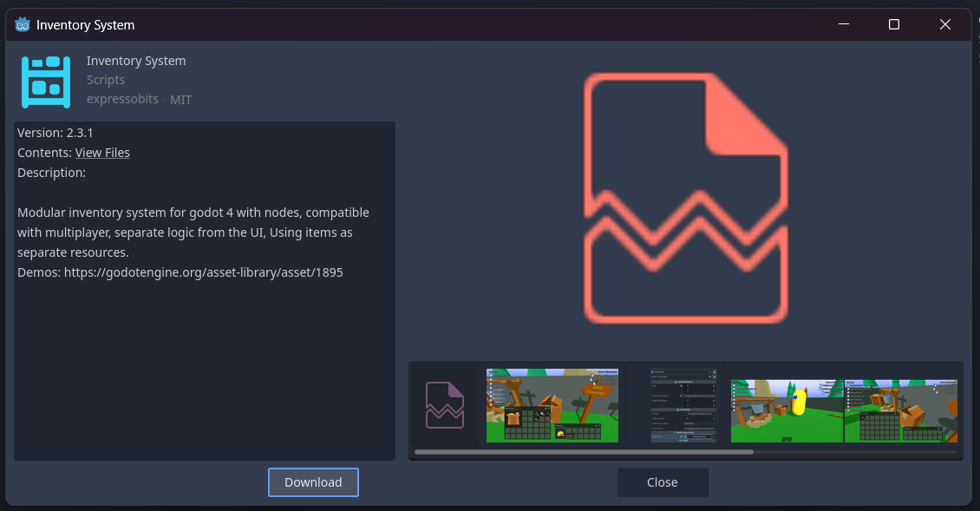The width and height of the screenshot is (980, 511).
Task: Maximize the Inventory System window
Action: pyautogui.click(x=894, y=24)
